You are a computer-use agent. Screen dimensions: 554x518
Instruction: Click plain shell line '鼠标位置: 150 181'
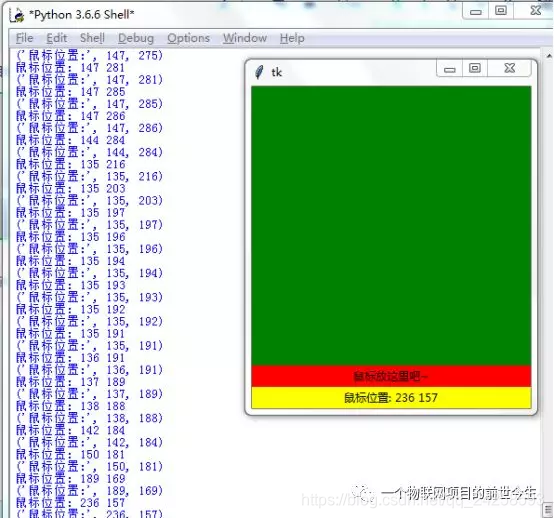tap(71, 455)
